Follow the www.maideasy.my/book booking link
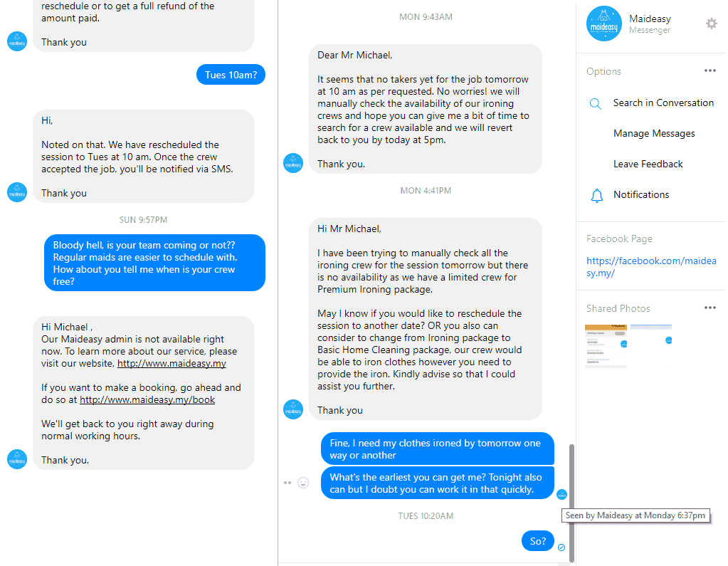The height and width of the screenshot is (566, 728). 147,400
